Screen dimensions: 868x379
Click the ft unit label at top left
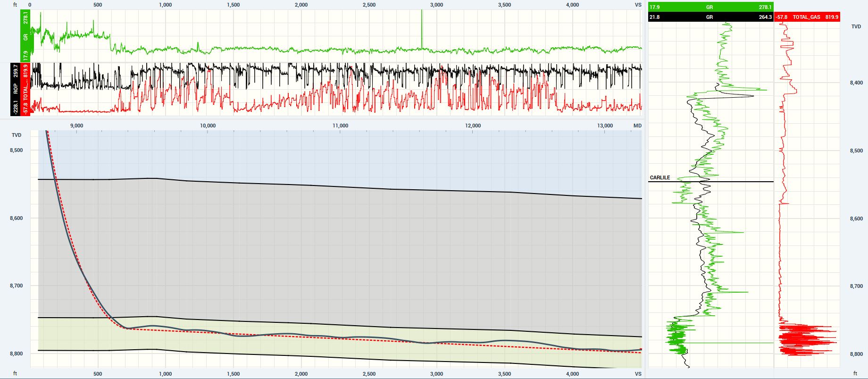tap(15, 5)
